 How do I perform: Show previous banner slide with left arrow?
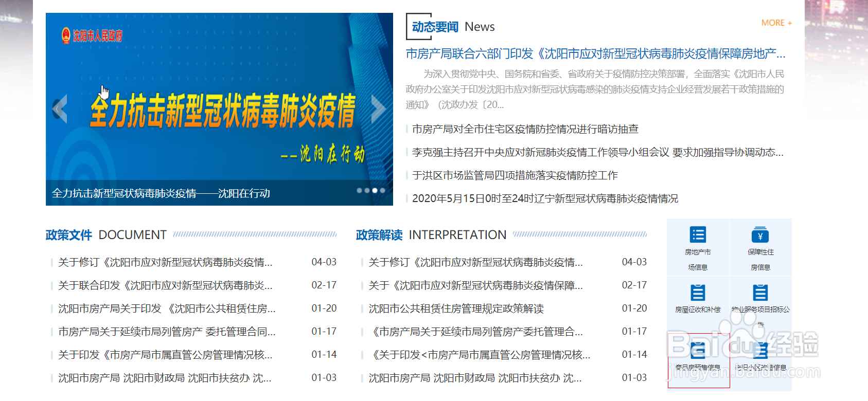[x=60, y=109]
